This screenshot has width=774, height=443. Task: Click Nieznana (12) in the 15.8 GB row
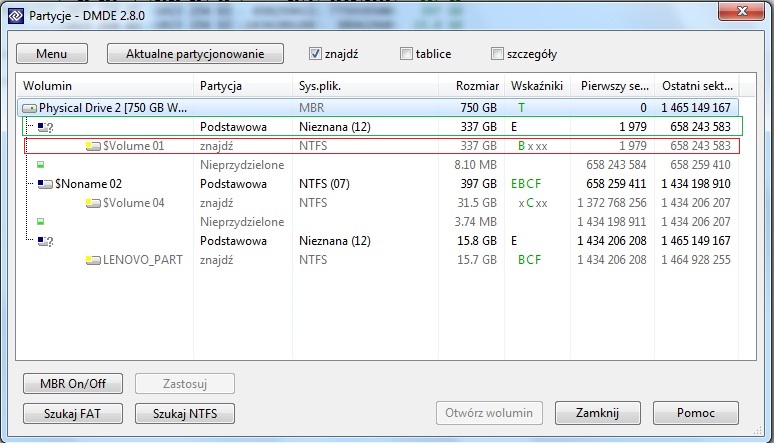[x=335, y=241]
